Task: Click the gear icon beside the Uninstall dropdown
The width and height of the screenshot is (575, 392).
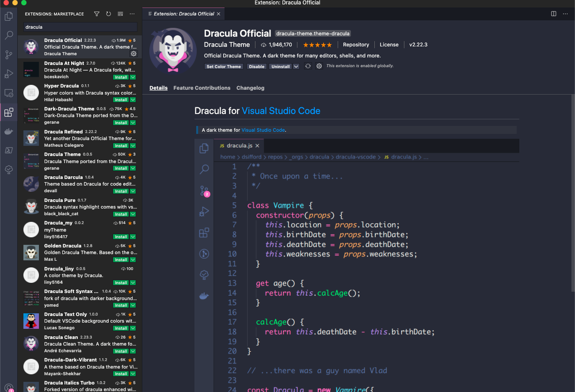Action: coord(319,66)
